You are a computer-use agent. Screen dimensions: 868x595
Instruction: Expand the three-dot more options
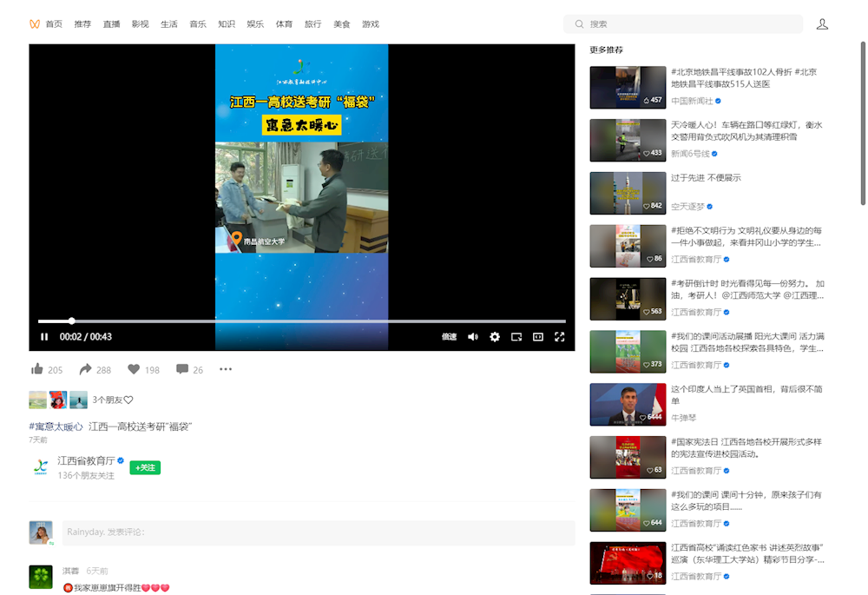tap(226, 369)
